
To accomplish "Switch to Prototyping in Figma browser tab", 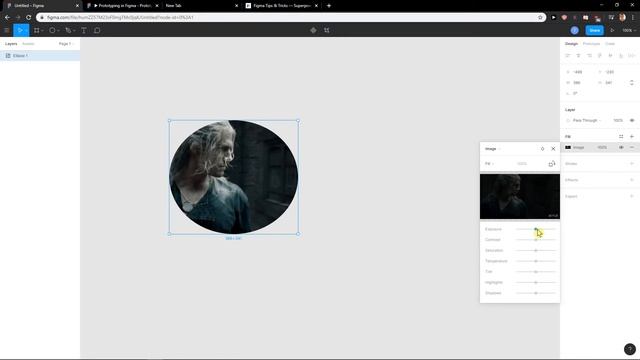I will point(122,6).
